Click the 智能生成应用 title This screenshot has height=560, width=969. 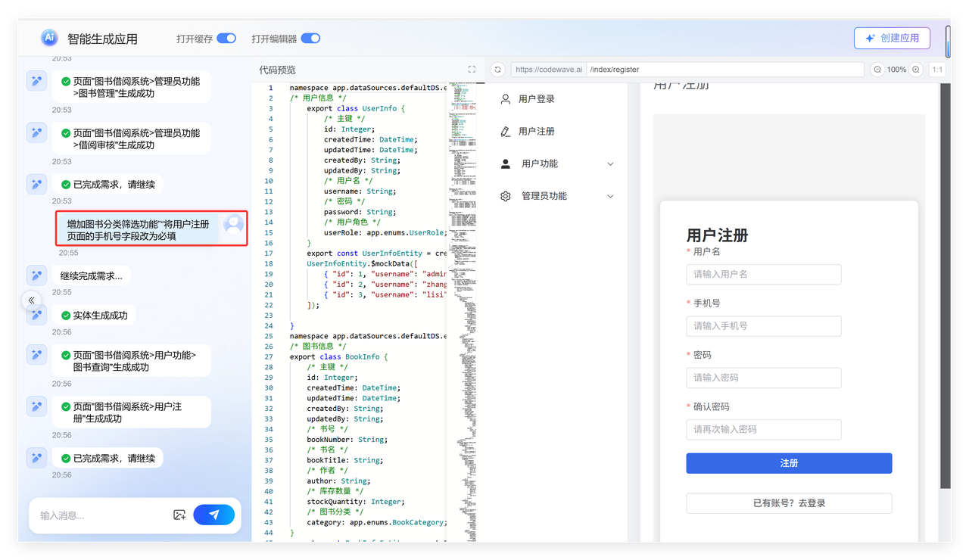pyautogui.click(x=102, y=39)
